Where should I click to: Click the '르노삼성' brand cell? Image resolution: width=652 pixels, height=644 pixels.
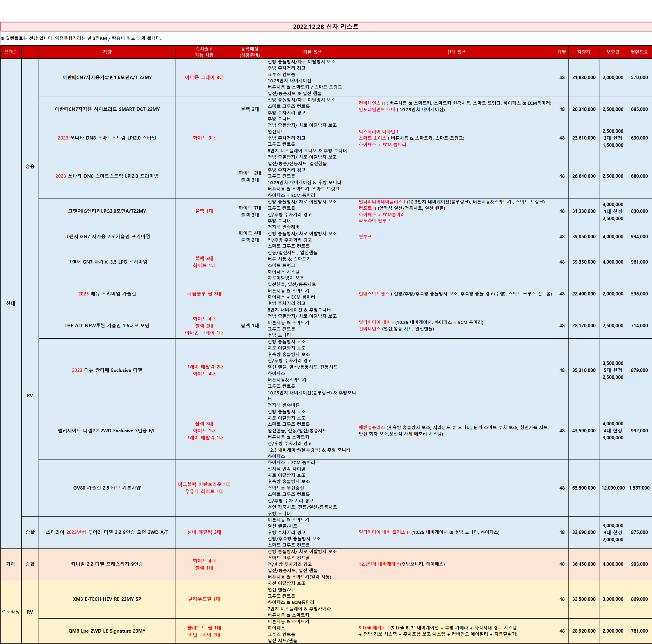tap(11, 612)
